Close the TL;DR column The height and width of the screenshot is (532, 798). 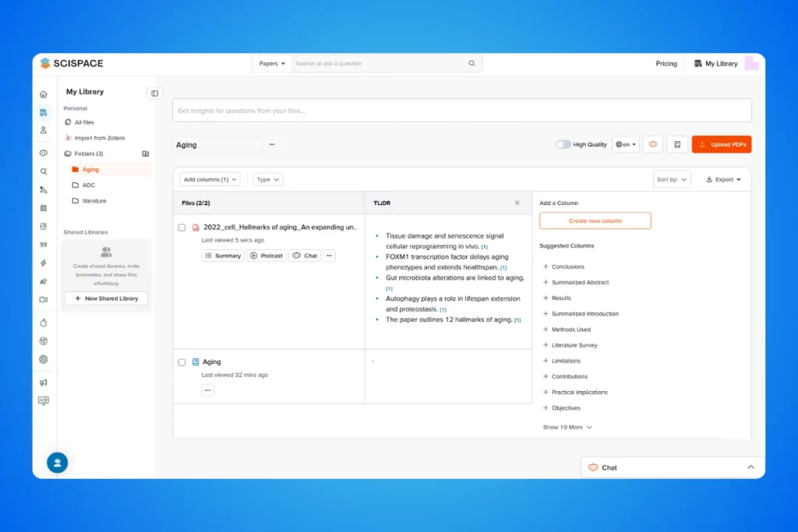(x=517, y=203)
